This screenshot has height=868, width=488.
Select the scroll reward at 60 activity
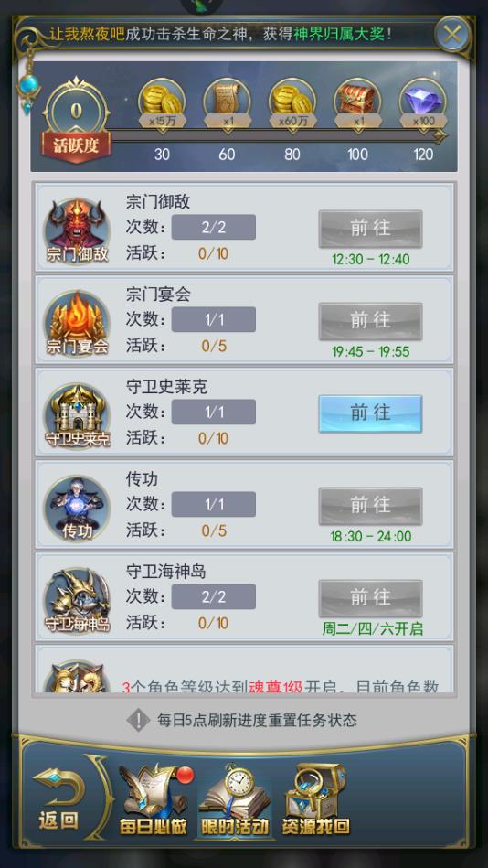[227, 103]
